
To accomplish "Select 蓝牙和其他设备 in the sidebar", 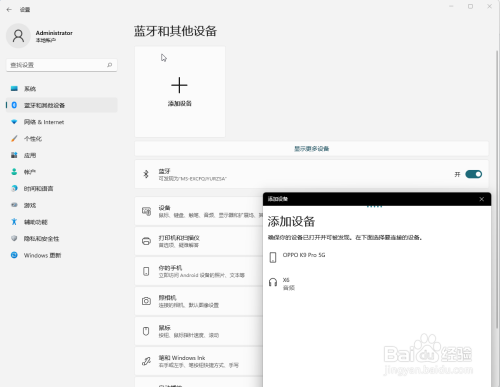I will pos(62,105).
